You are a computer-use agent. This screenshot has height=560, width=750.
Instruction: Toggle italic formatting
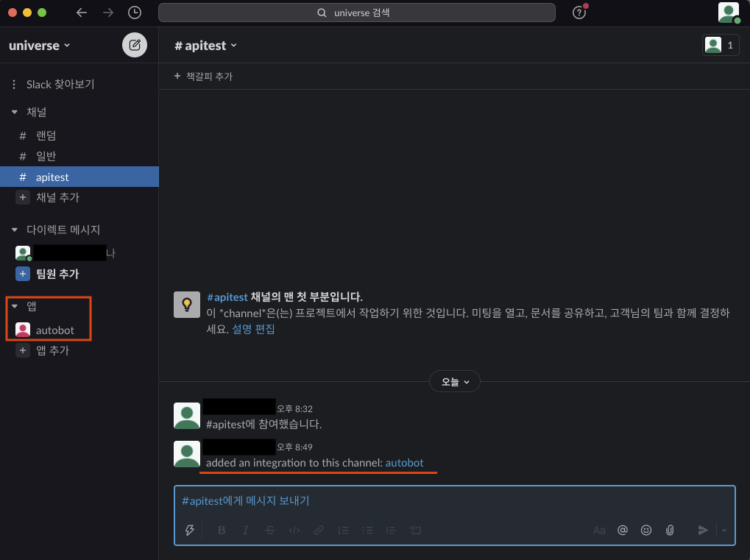coord(245,530)
